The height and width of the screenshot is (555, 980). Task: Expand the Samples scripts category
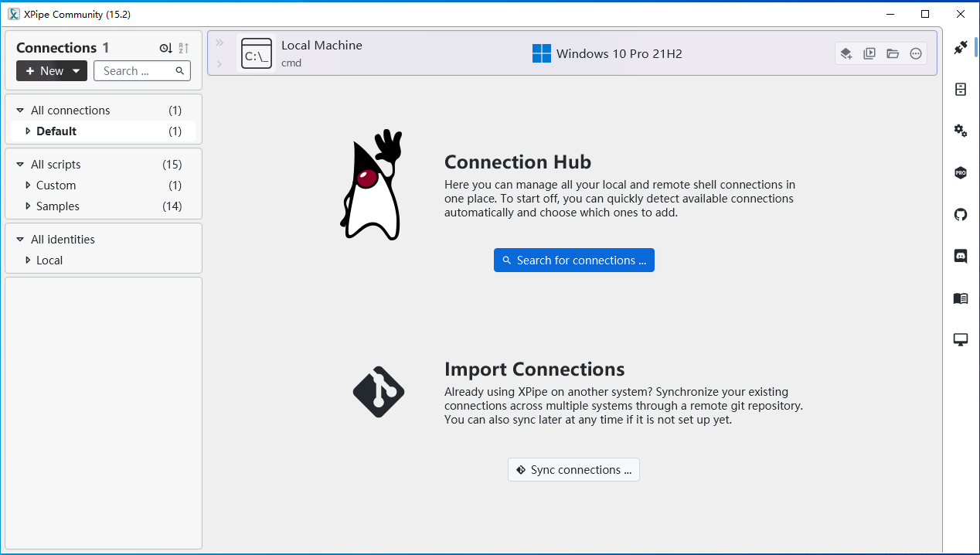coord(29,206)
